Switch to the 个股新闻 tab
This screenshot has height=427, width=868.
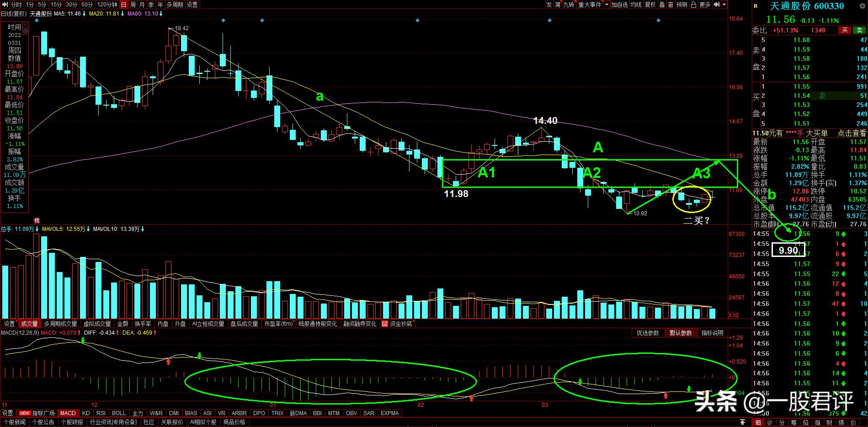(x=14, y=422)
